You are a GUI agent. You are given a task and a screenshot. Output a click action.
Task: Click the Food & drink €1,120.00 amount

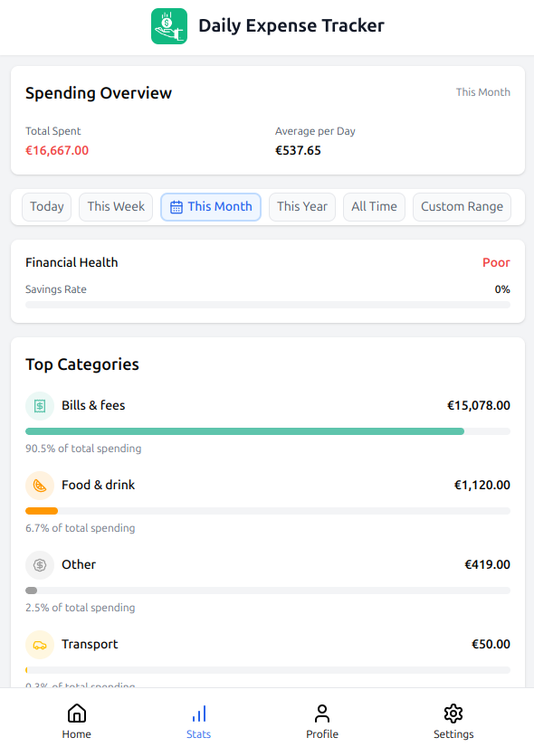pyautogui.click(x=482, y=485)
